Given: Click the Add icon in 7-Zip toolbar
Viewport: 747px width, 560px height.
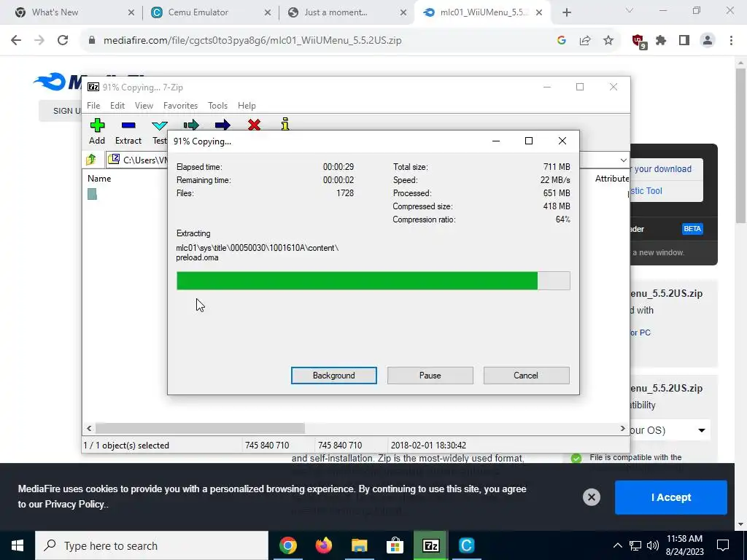Looking at the screenshot, I should (x=97, y=125).
